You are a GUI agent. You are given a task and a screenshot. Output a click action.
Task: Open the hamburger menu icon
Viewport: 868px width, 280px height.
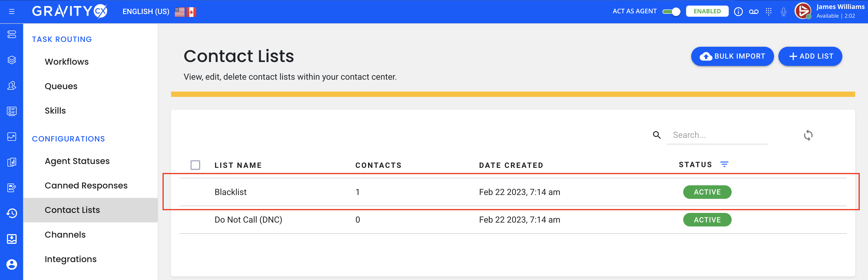pos(12,12)
